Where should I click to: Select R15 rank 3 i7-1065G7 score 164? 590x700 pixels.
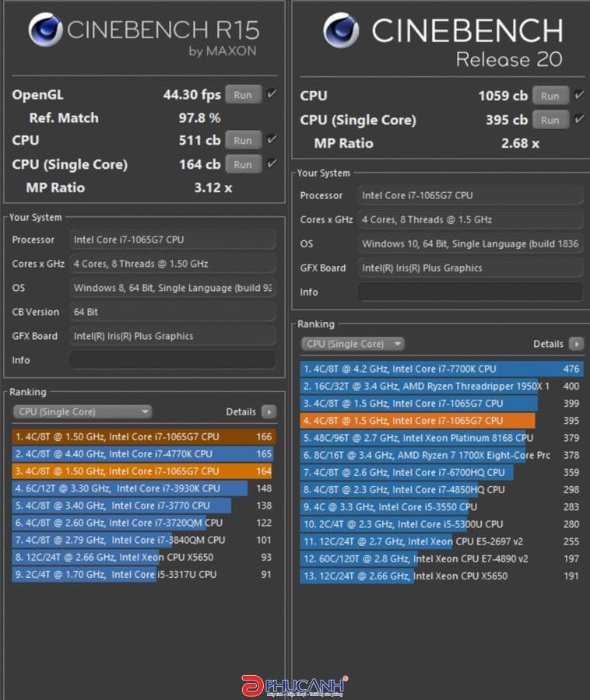[x=144, y=471]
